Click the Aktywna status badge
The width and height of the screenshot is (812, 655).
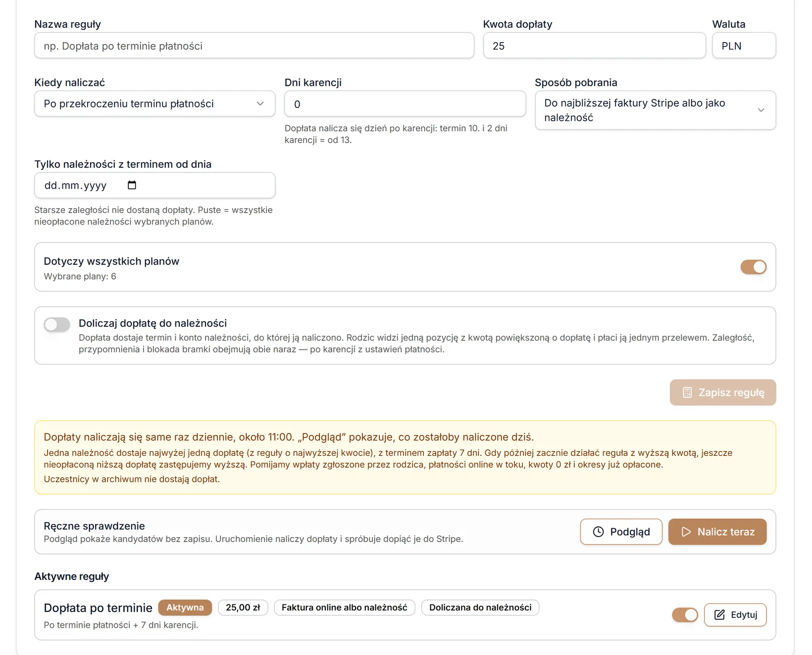(x=185, y=607)
